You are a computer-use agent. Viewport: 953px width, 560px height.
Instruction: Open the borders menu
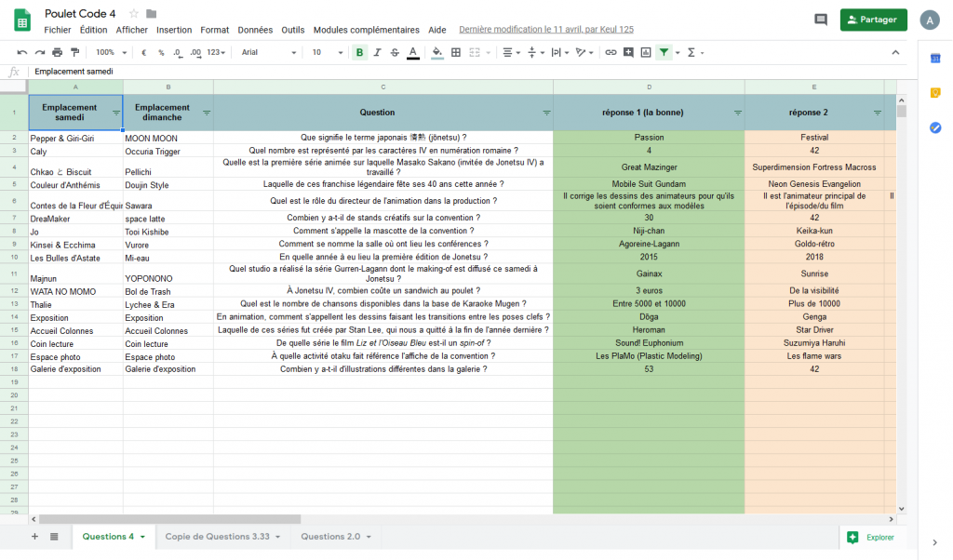[x=456, y=53]
